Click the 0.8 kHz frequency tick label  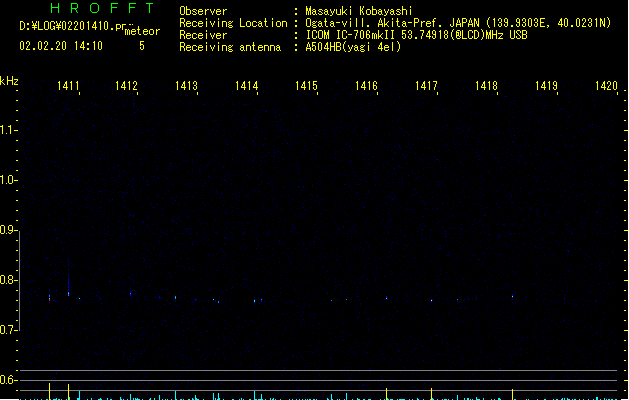coord(8,280)
